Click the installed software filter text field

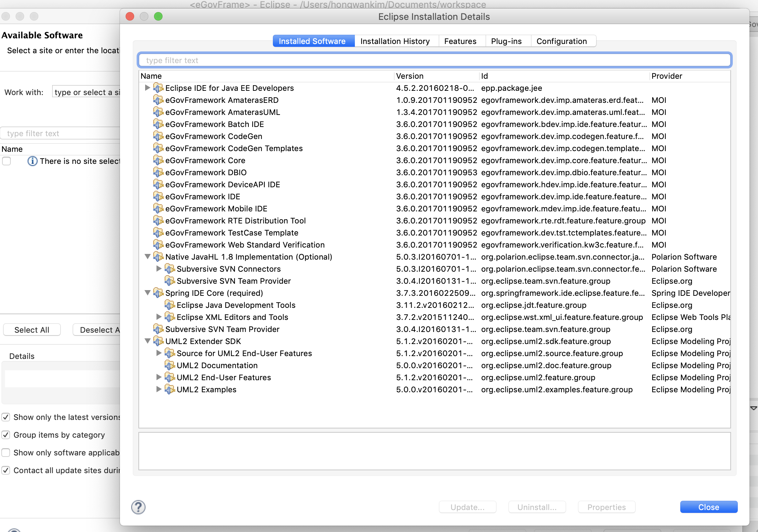434,60
